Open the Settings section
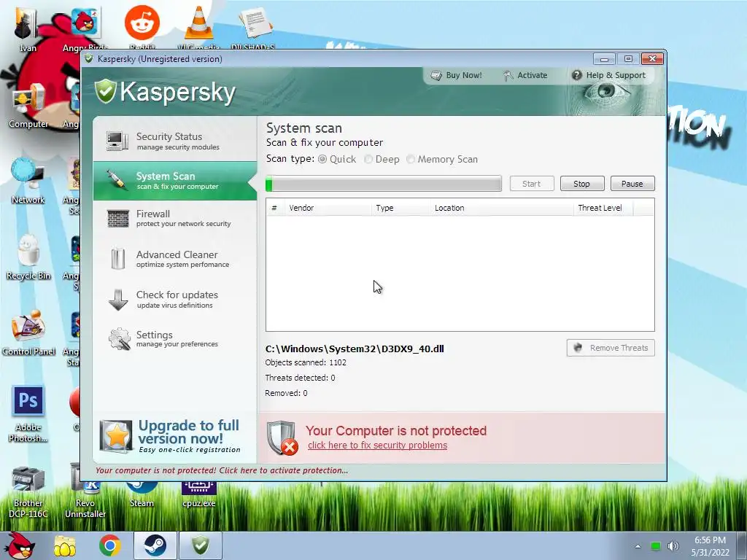The width and height of the screenshot is (747, 560). pyautogui.click(x=175, y=339)
